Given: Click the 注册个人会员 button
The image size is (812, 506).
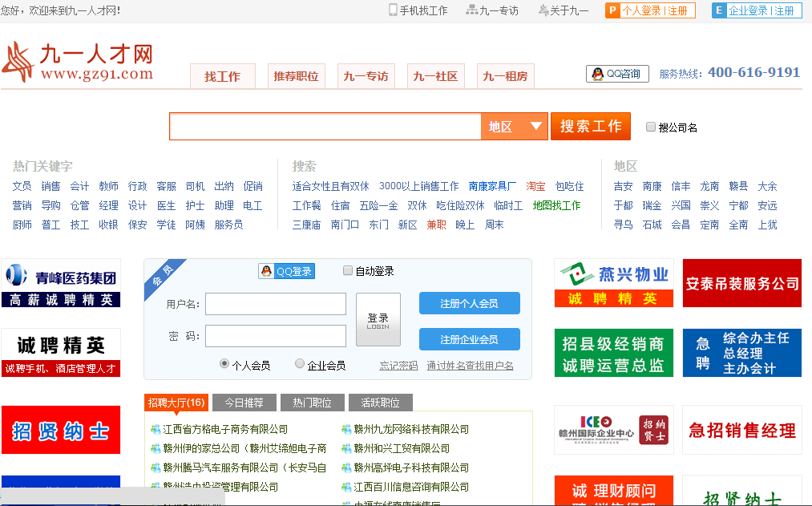Looking at the screenshot, I should pos(470,303).
